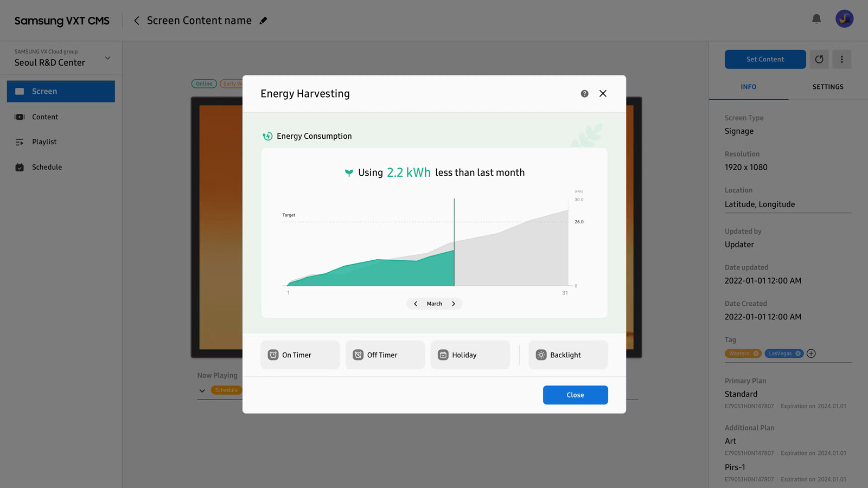Open the user profile avatar
The height and width of the screenshot is (488, 868).
844,19
